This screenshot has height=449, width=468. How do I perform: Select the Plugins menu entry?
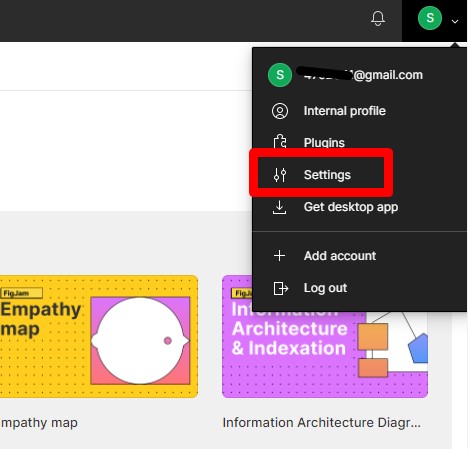[324, 143]
